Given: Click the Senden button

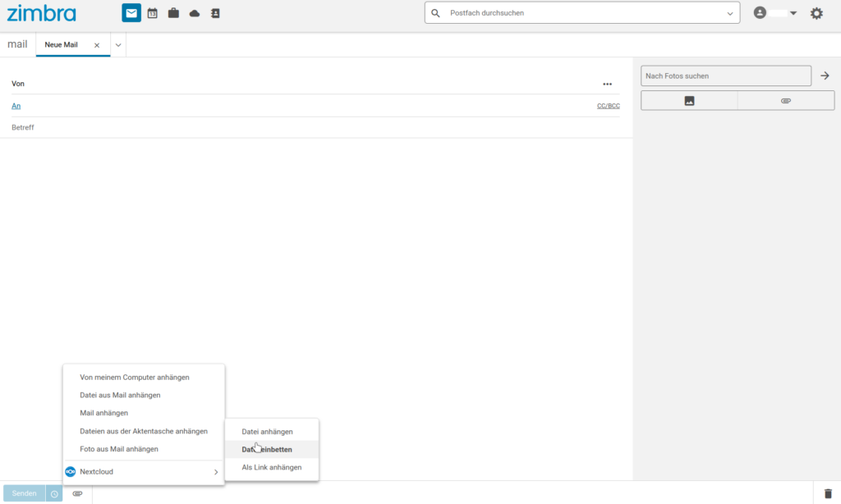Looking at the screenshot, I should pos(24,493).
